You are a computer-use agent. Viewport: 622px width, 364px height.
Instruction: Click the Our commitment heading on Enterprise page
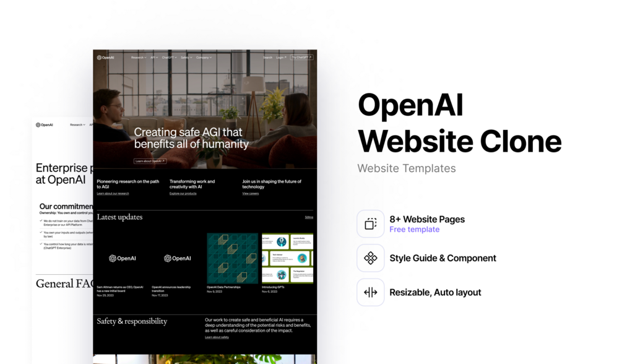[66, 206]
